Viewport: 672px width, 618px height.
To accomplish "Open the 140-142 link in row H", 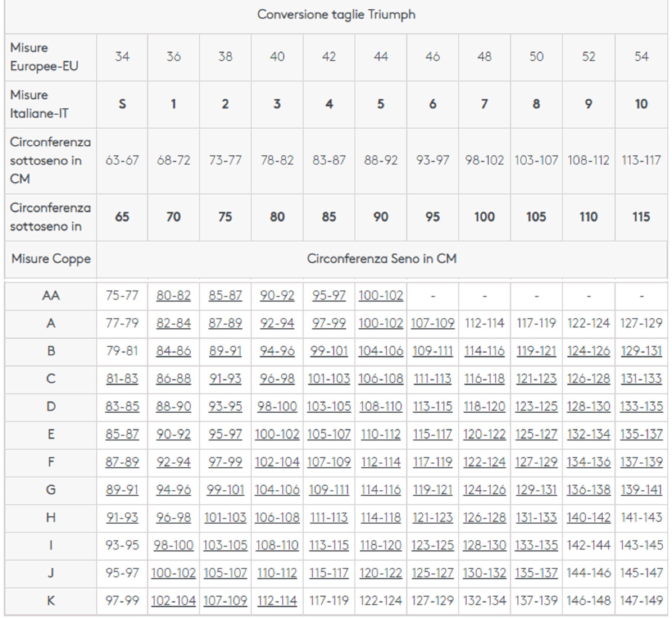I will (588, 517).
